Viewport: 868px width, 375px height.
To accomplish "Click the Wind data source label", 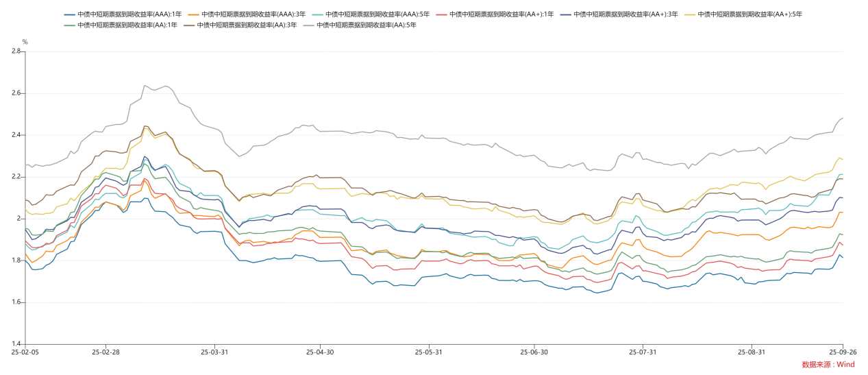I will [x=828, y=365].
